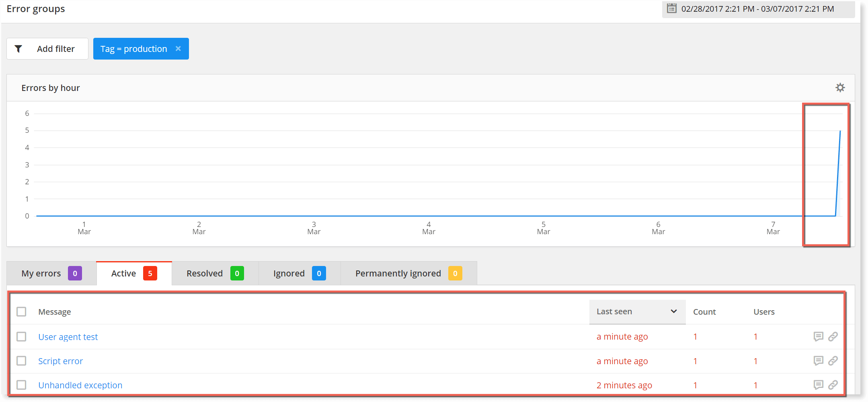Check the box for Unhandled exception
The image size is (868, 402).
point(21,385)
